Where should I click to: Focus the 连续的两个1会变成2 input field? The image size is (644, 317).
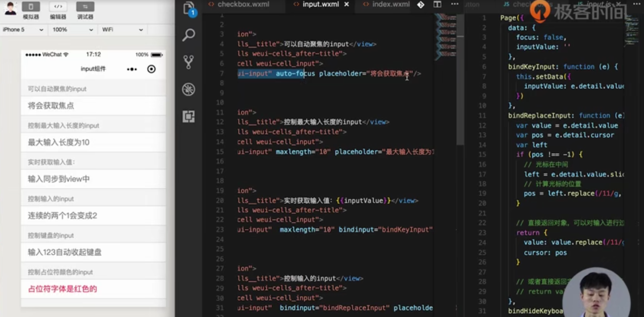coord(93,216)
